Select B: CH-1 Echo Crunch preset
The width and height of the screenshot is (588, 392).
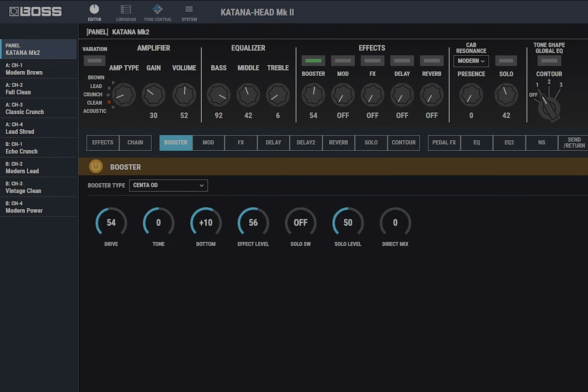pos(38,148)
